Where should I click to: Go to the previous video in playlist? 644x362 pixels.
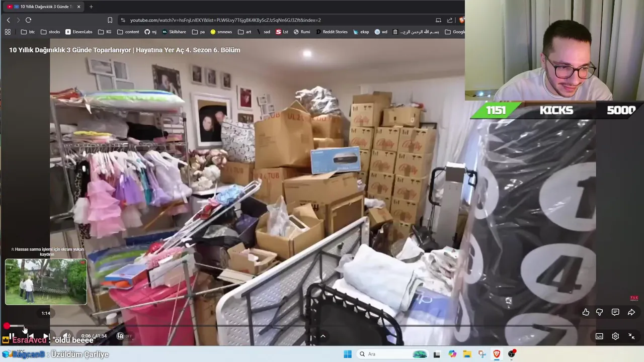coord(31,336)
